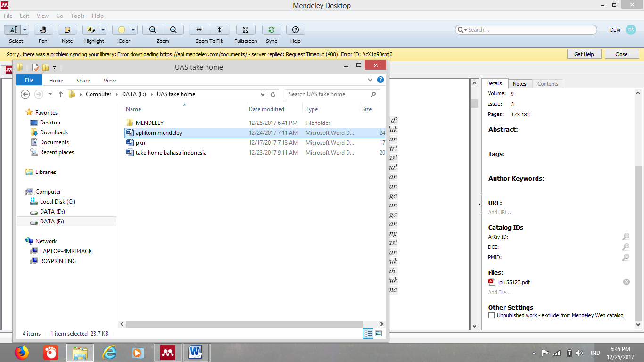Open the Highlight tool dropdown arrow

[x=103, y=30]
